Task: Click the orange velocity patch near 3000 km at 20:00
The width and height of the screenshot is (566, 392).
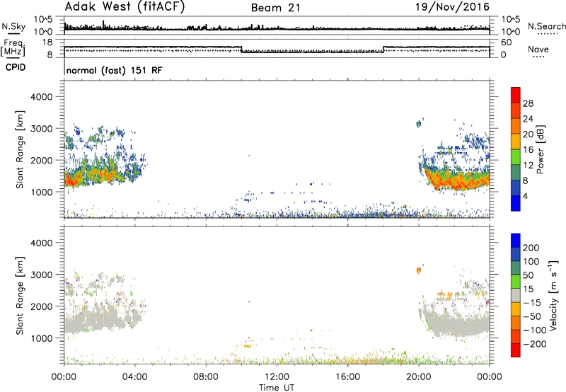Action: (419, 270)
